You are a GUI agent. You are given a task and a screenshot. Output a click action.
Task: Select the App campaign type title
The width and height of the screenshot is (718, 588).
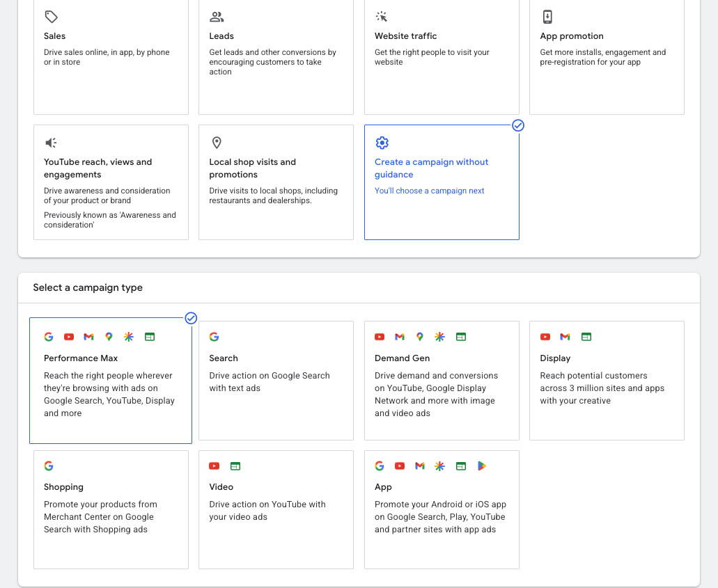coord(383,487)
